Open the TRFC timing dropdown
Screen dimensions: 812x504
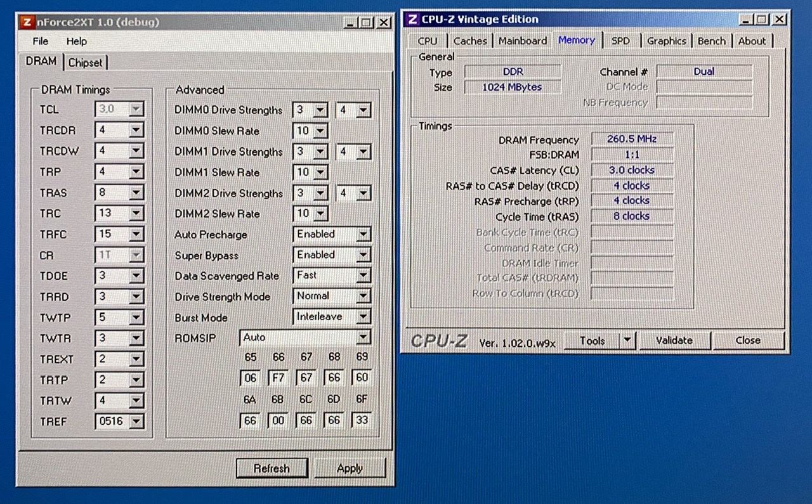click(119, 234)
